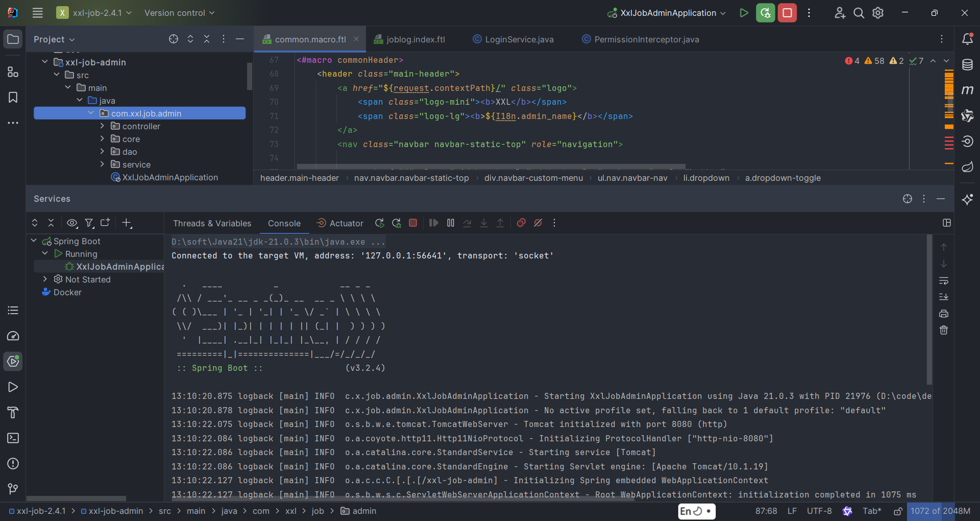Collapse all in Project panel
980x521 pixels.
pyautogui.click(x=207, y=39)
